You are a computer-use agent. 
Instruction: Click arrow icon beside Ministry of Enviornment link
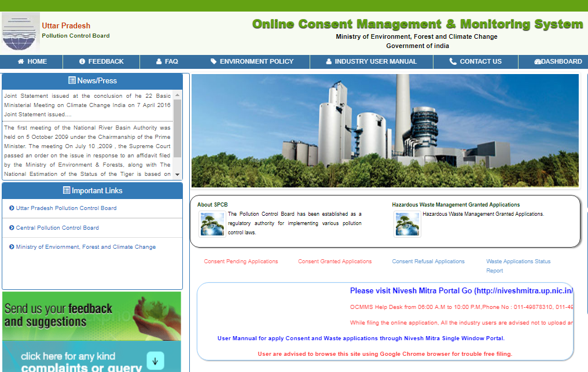coord(12,247)
